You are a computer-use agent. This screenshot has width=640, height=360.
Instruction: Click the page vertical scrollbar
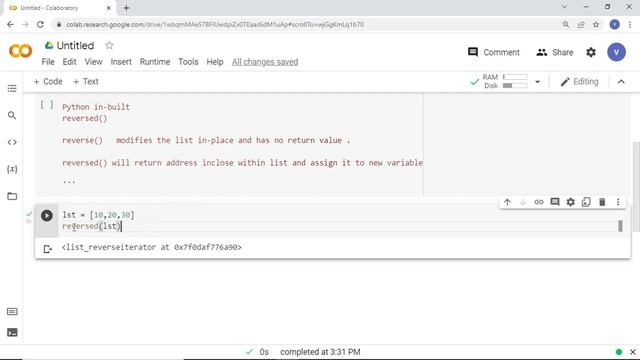[636, 186]
